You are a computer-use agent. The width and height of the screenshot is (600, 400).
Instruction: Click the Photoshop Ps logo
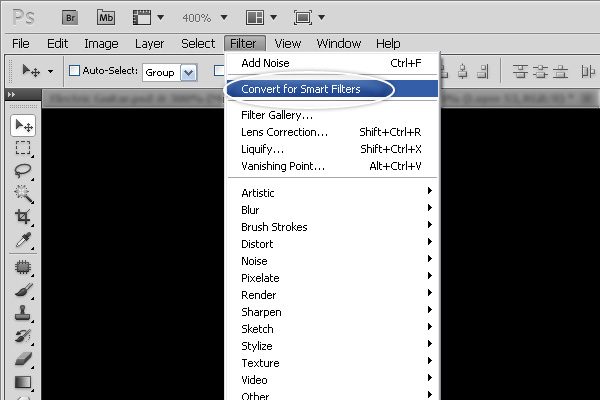[23, 18]
